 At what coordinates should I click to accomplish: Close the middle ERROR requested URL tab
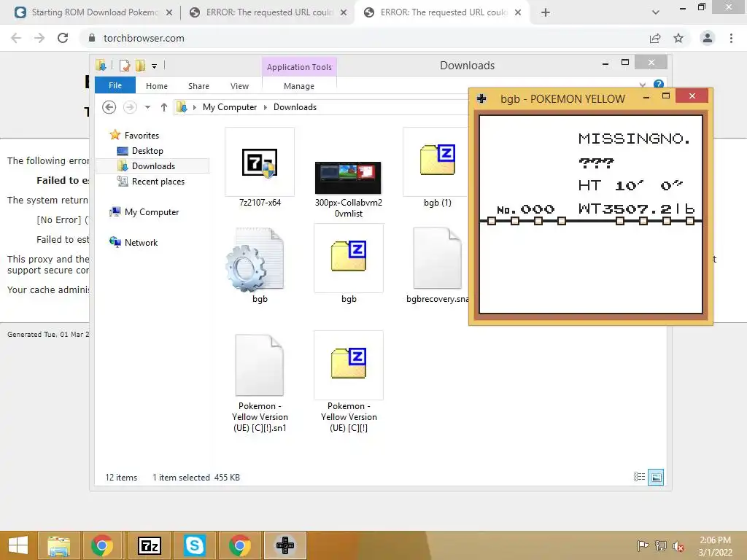pyautogui.click(x=344, y=13)
